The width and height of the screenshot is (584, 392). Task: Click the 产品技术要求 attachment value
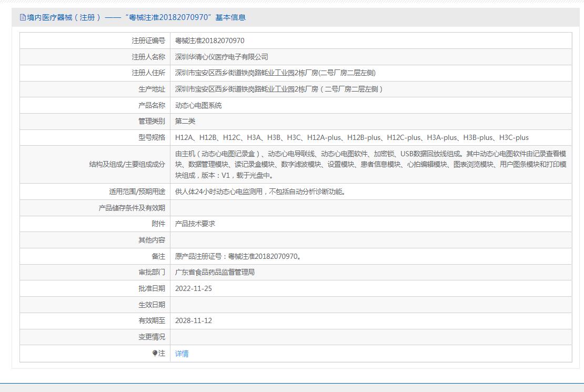pos(195,224)
